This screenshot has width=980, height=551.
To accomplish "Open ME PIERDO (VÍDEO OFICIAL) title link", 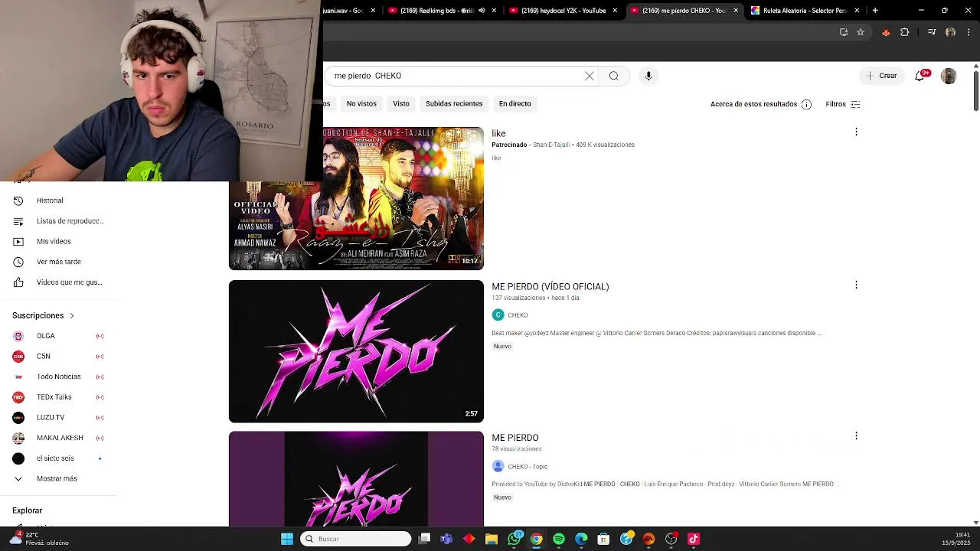I will point(550,286).
